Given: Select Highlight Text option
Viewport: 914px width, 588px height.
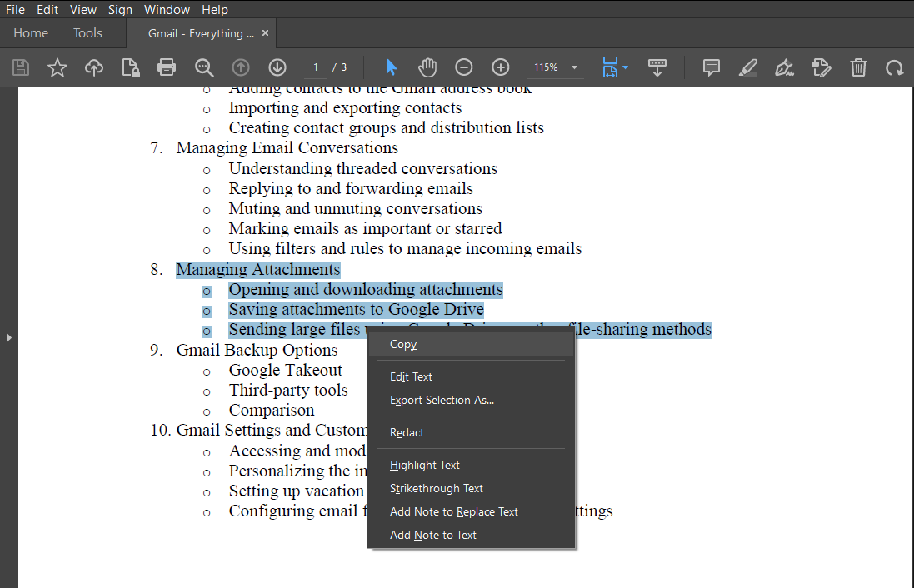Looking at the screenshot, I should pos(471,465).
